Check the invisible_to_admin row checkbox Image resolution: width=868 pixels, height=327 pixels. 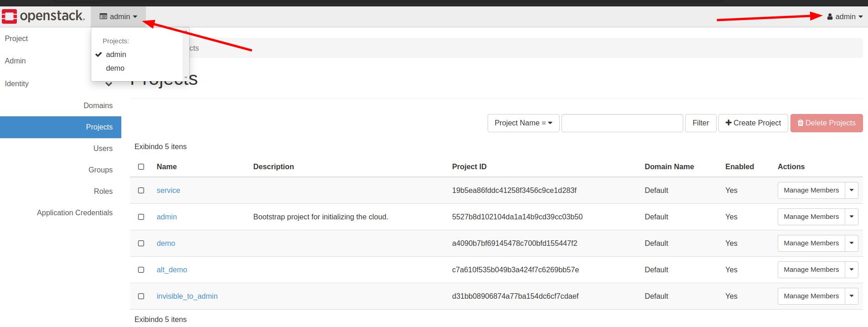pyautogui.click(x=141, y=296)
